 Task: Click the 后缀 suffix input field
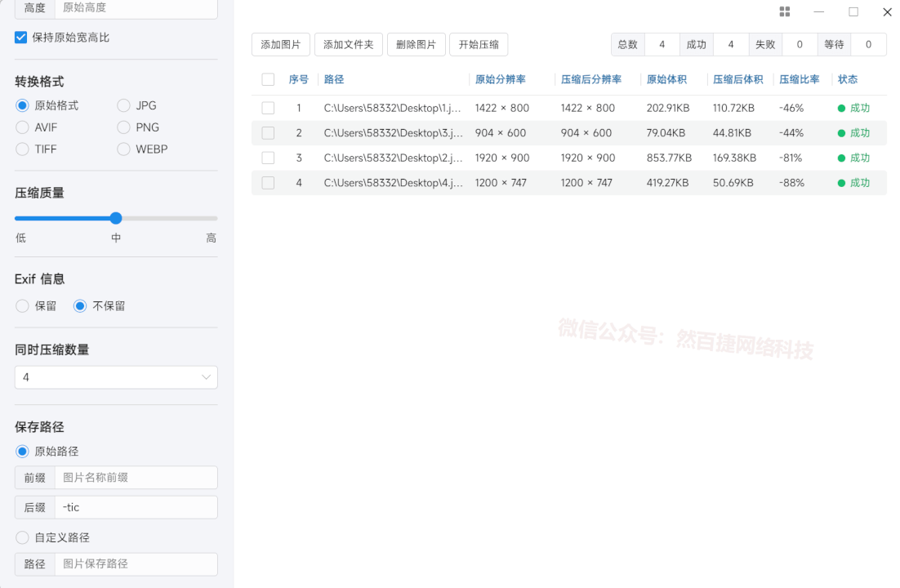pos(136,507)
